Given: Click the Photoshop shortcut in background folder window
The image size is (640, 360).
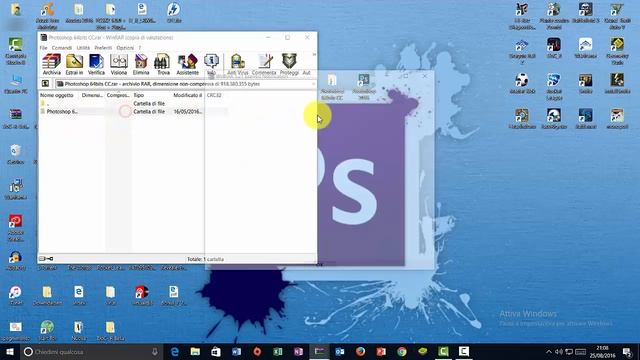Looking at the screenshot, I should (364, 87).
